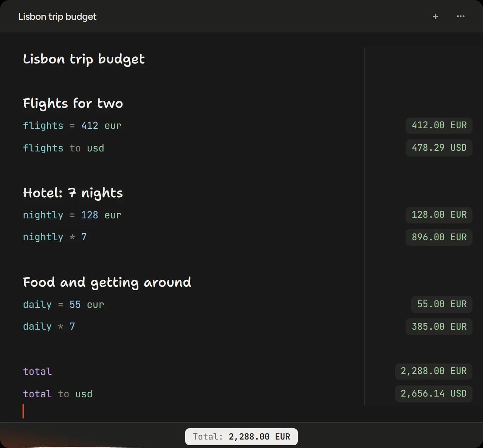Open the three-dots more options menu
The image size is (483, 448).
[x=460, y=17]
